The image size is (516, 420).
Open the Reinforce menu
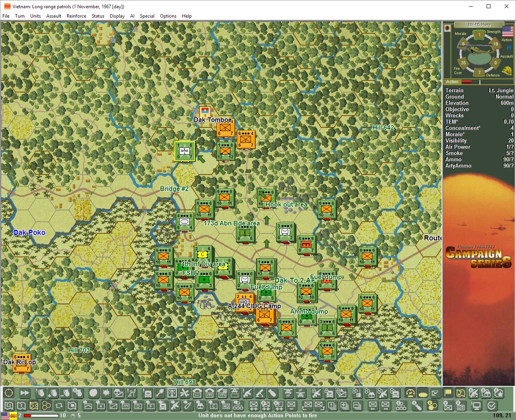click(x=76, y=16)
